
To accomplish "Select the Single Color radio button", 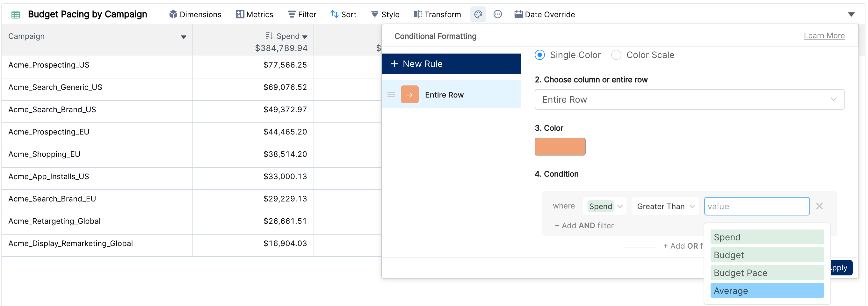I will (x=539, y=55).
